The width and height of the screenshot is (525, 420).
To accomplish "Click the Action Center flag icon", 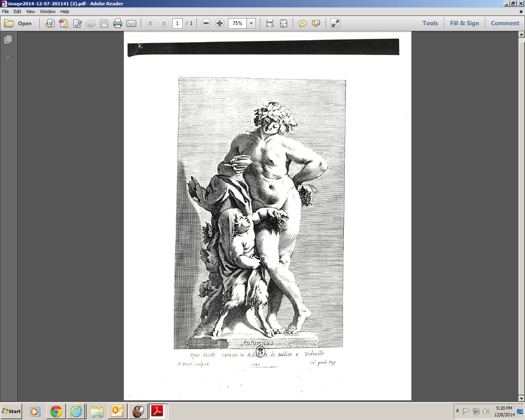I will [466, 411].
